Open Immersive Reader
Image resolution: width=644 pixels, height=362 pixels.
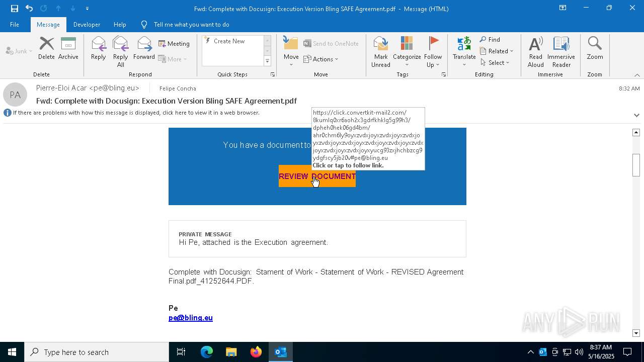coord(561,52)
